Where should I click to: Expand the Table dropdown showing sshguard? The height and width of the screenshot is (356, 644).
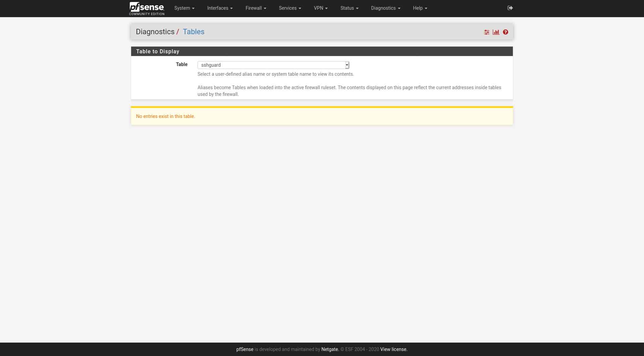[273, 65]
